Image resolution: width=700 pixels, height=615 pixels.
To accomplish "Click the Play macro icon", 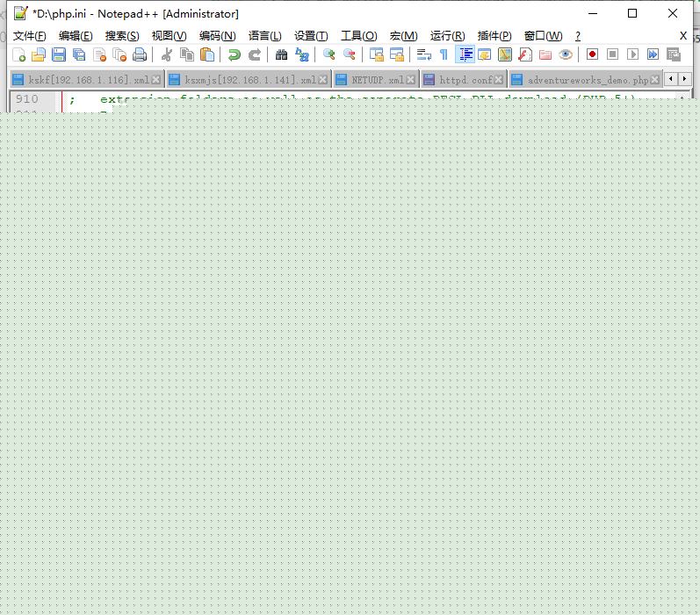I will pos(632,54).
